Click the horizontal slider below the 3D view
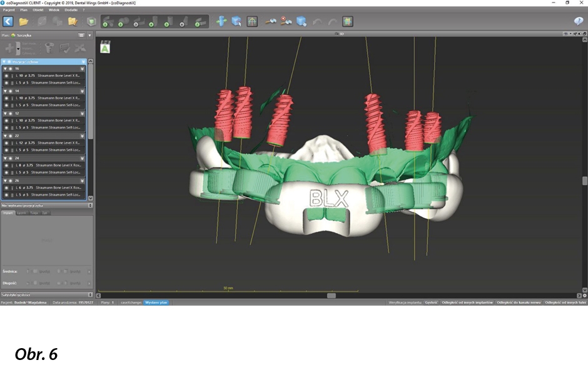The image size is (588, 375). pos(331,296)
